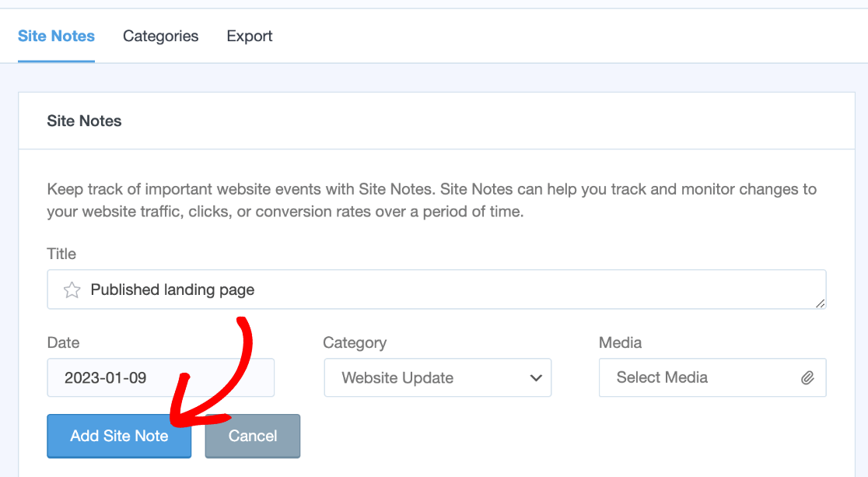
Task: Select Website Update from the Category dropdown
Action: [x=436, y=377]
